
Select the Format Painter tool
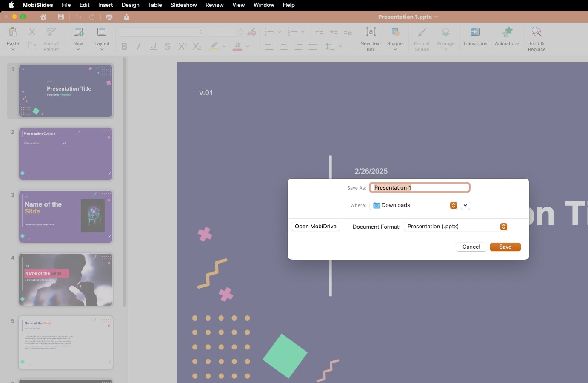[x=51, y=38]
